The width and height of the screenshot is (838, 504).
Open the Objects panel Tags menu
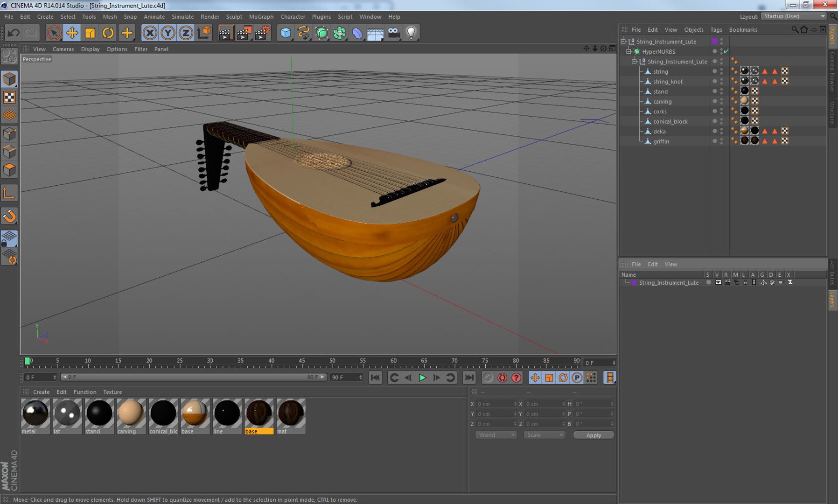tap(716, 29)
